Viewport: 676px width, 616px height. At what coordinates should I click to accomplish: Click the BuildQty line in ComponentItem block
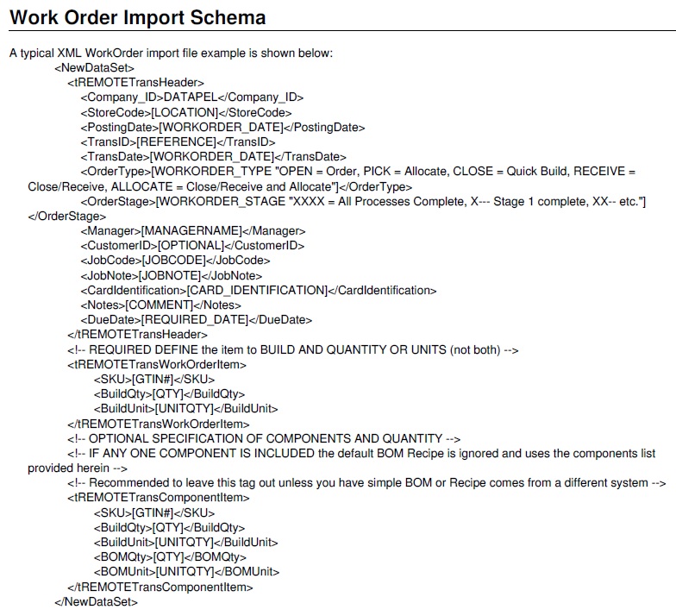pos(169,528)
